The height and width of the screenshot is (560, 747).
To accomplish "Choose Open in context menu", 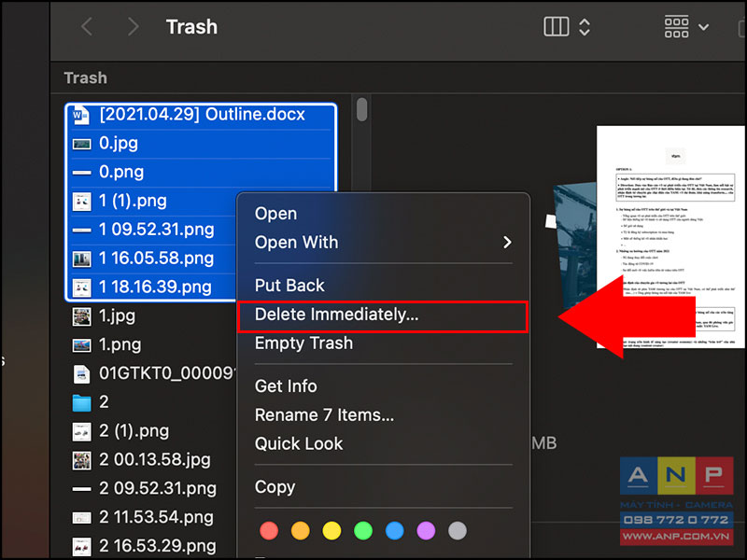I will 384,214.
